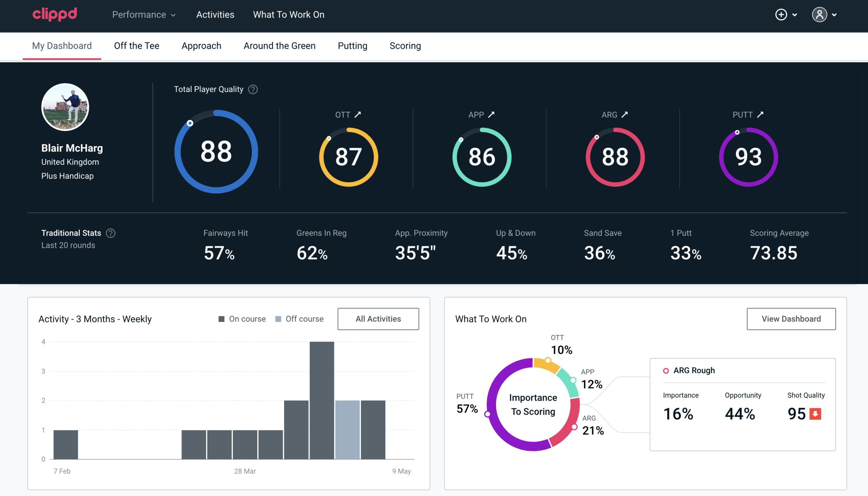The width and height of the screenshot is (868, 496).
Task: Click the user account profile icon
Action: pos(820,14)
